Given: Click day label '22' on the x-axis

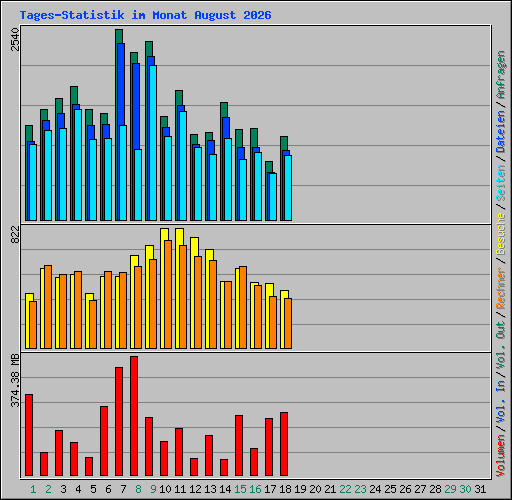Looking at the screenshot, I should pyautogui.click(x=345, y=489).
